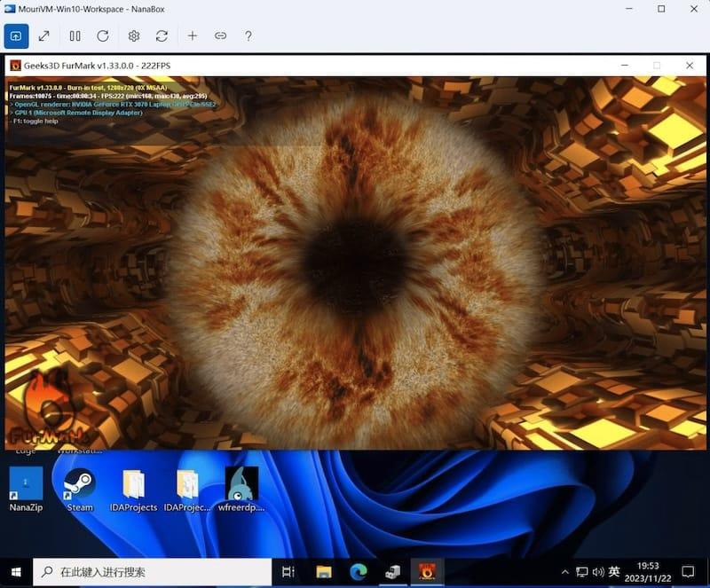
Task: Select the truncated IDAProjec... desktop archive
Action: [x=187, y=490]
